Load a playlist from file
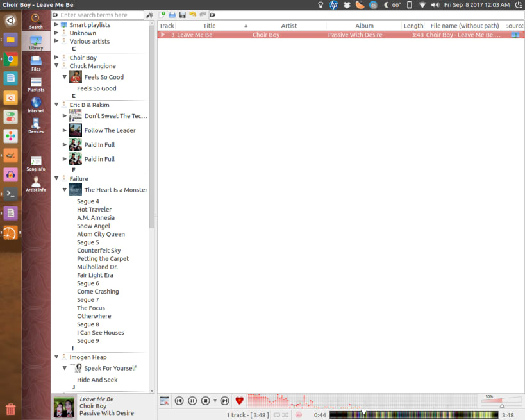The width and height of the screenshot is (525, 420). [x=172, y=15]
